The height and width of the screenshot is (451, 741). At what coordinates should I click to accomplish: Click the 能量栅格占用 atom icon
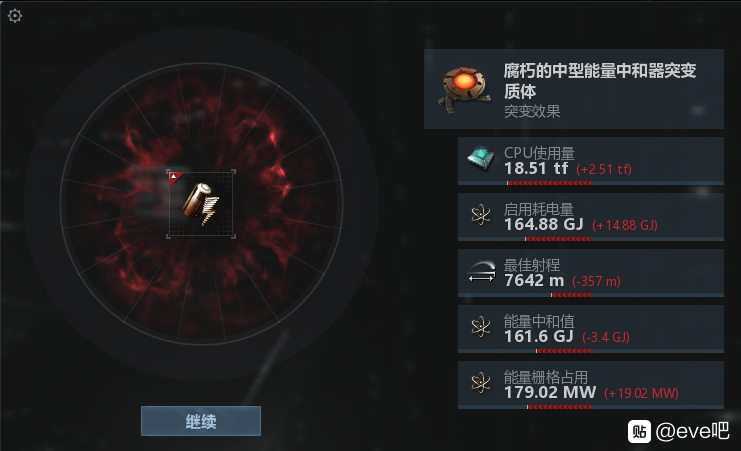click(x=481, y=382)
